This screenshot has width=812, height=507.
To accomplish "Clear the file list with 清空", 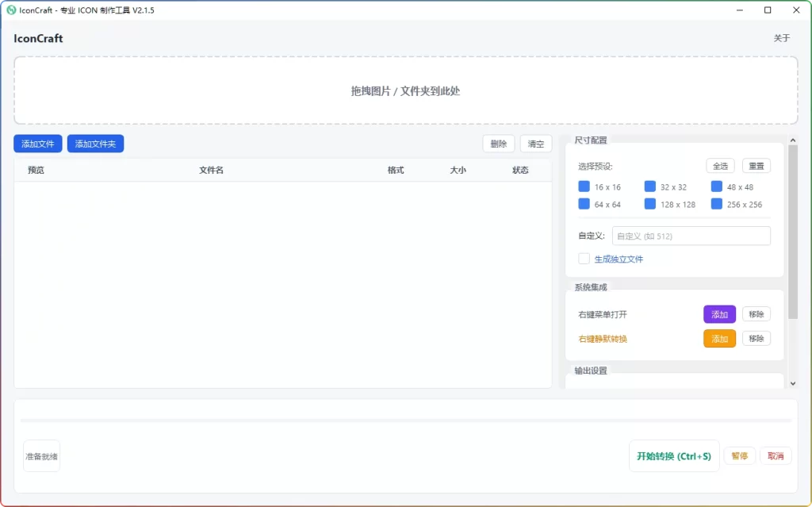I will 535,144.
